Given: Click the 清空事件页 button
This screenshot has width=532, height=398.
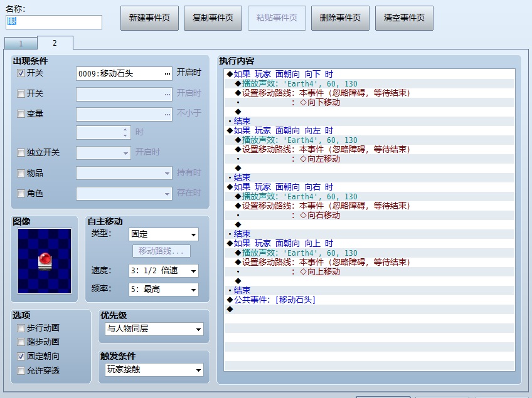Looking at the screenshot, I should 404,18.
